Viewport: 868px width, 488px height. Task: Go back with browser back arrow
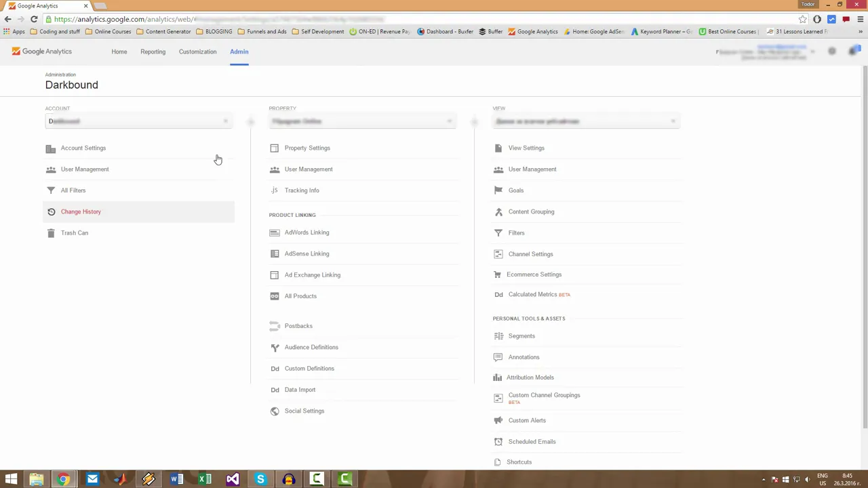(8, 19)
